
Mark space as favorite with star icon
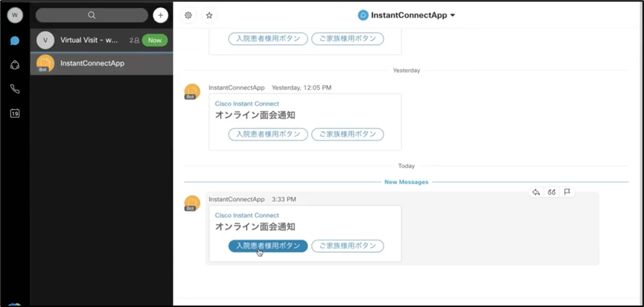[209, 15]
